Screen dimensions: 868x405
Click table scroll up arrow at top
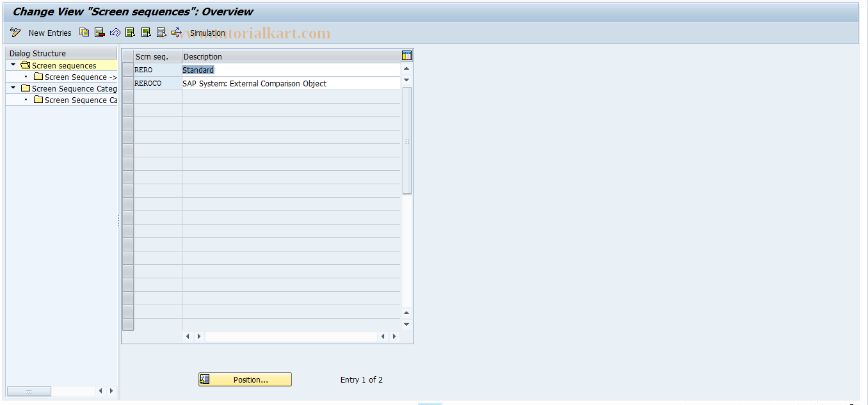[406, 68]
